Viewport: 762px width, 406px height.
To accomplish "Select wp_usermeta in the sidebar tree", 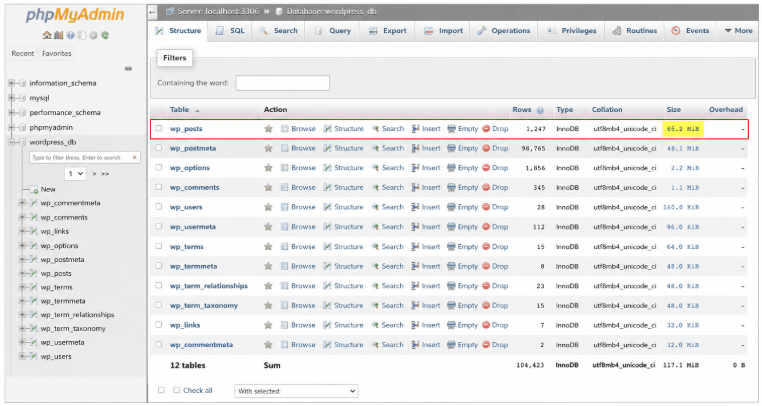I will [63, 342].
